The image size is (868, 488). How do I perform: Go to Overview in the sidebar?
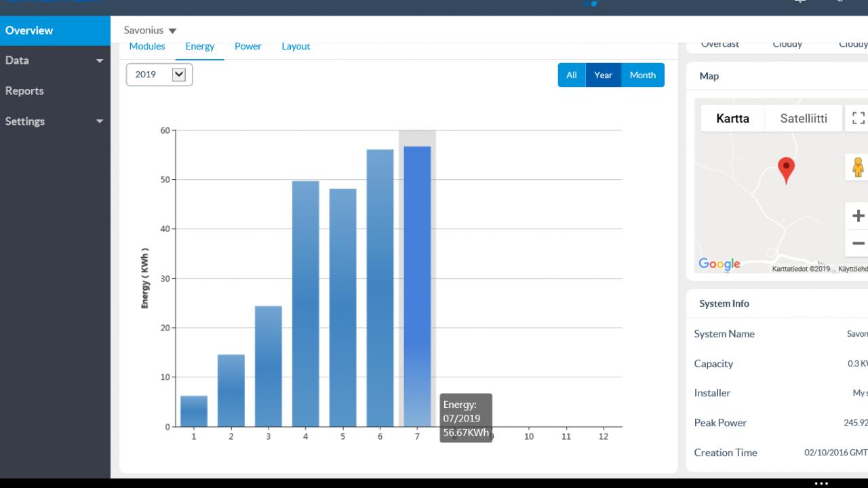coord(55,31)
